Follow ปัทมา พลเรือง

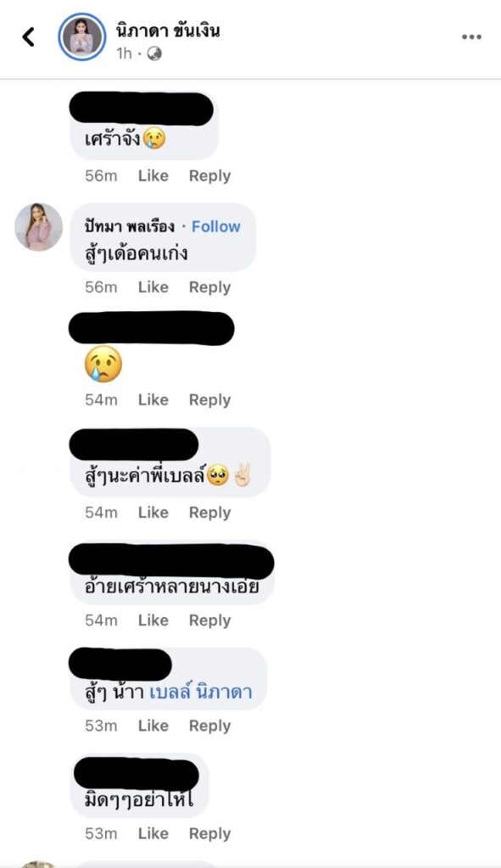tap(216, 226)
